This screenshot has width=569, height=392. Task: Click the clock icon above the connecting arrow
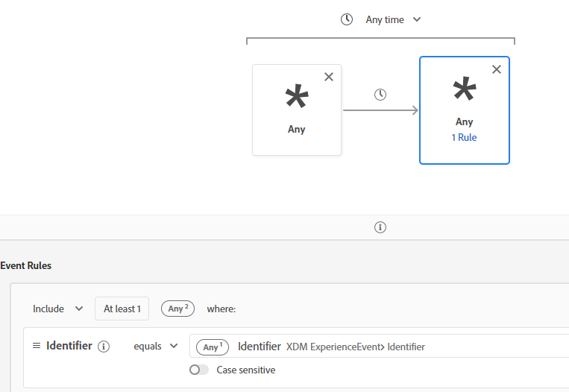[x=380, y=95]
